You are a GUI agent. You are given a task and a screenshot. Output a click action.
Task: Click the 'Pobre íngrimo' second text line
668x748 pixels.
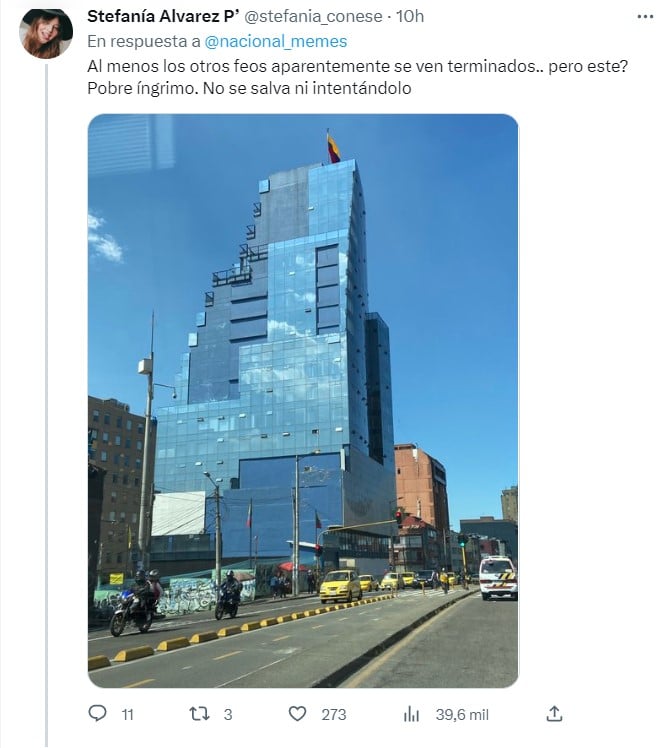249,88
